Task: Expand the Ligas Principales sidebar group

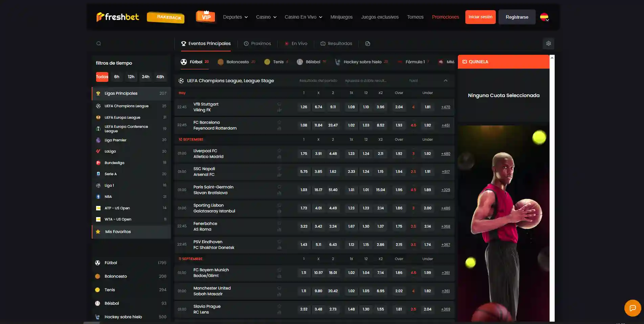Action: [131, 93]
